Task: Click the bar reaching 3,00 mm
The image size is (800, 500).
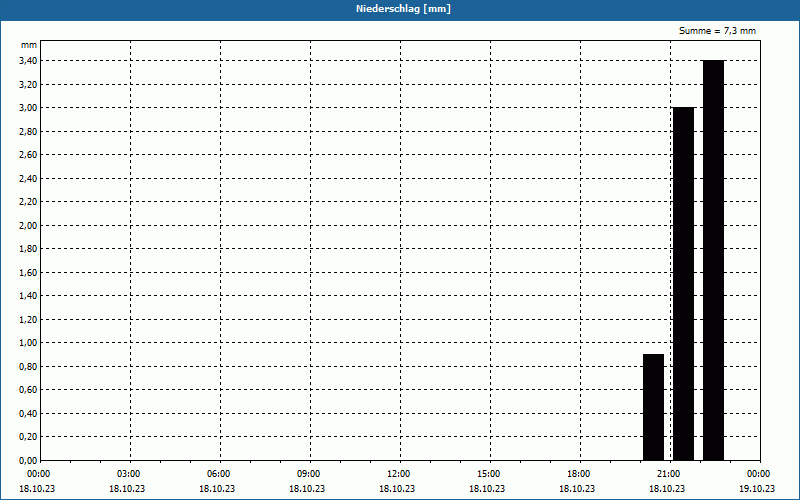Action: click(x=684, y=284)
